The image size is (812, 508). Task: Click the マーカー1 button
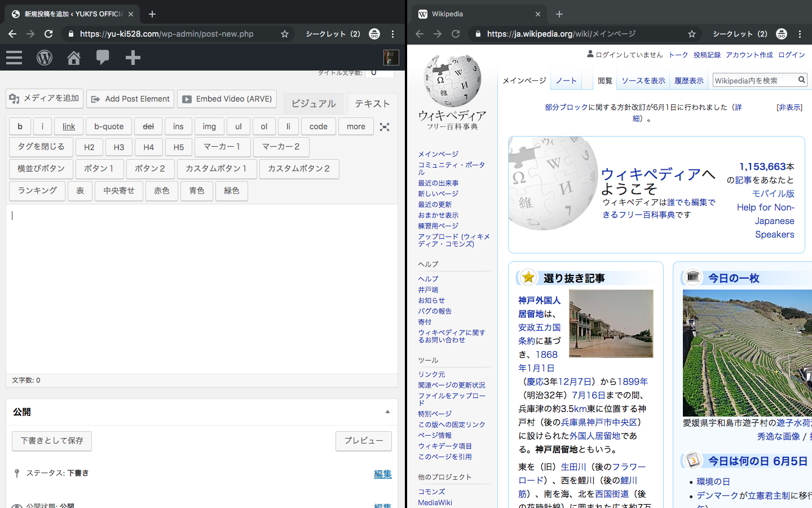[x=222, y=147]
